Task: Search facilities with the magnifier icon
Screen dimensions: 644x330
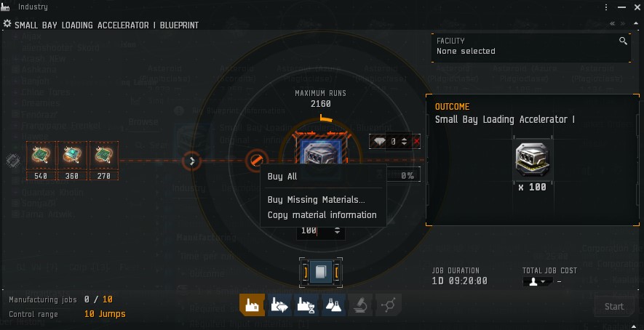Action: [x=623, y=41]
